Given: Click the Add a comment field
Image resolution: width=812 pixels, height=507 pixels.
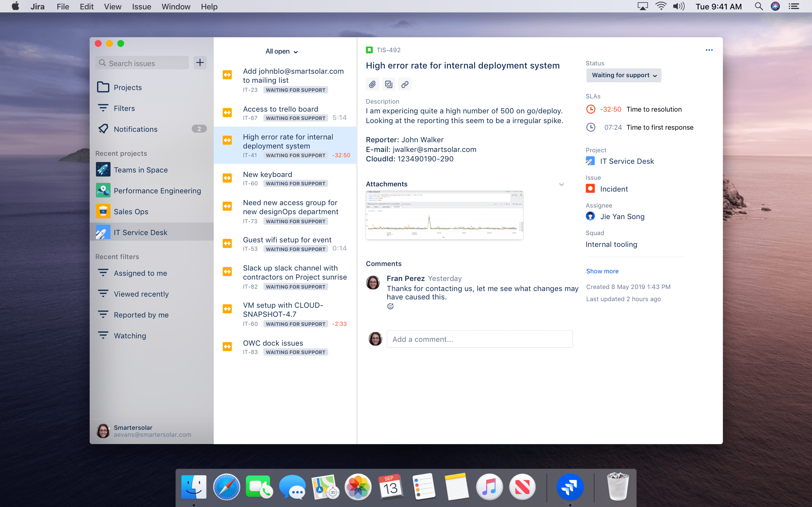Looking at the screenshot, I should coord(480,339).
